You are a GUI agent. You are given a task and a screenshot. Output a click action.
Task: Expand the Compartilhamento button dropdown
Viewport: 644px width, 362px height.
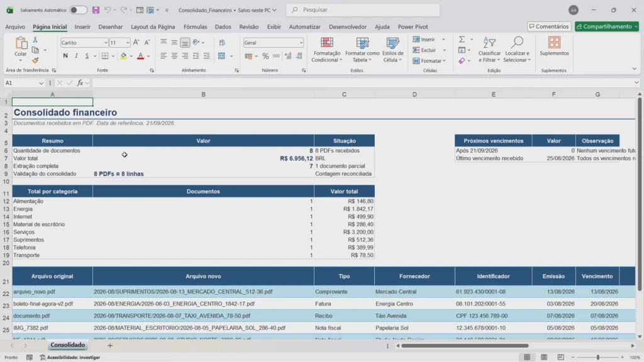coord(636,26)
